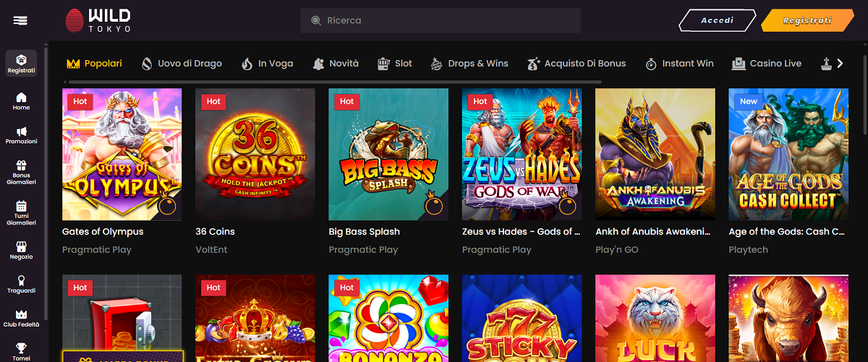Viewport: 868px width, 362px height.
Task: Click the Popolari crown icon
Action: tap(72, 64)
